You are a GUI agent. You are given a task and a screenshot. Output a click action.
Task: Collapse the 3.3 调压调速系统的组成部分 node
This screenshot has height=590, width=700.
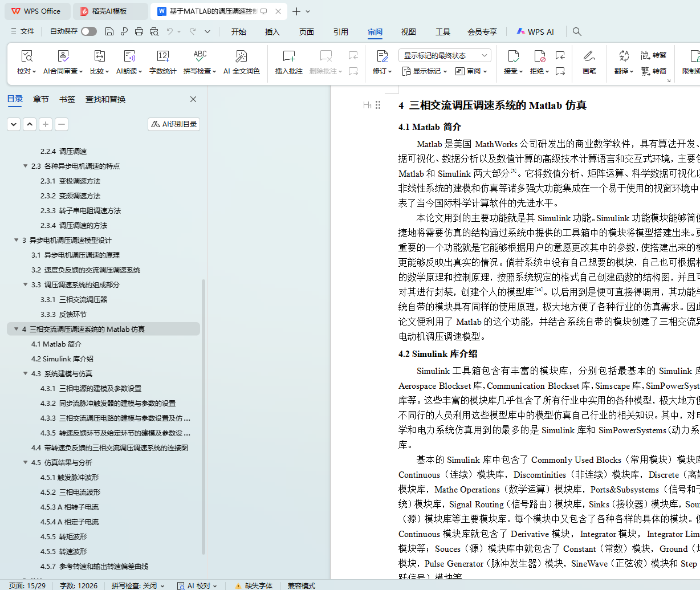coord(26,284)
